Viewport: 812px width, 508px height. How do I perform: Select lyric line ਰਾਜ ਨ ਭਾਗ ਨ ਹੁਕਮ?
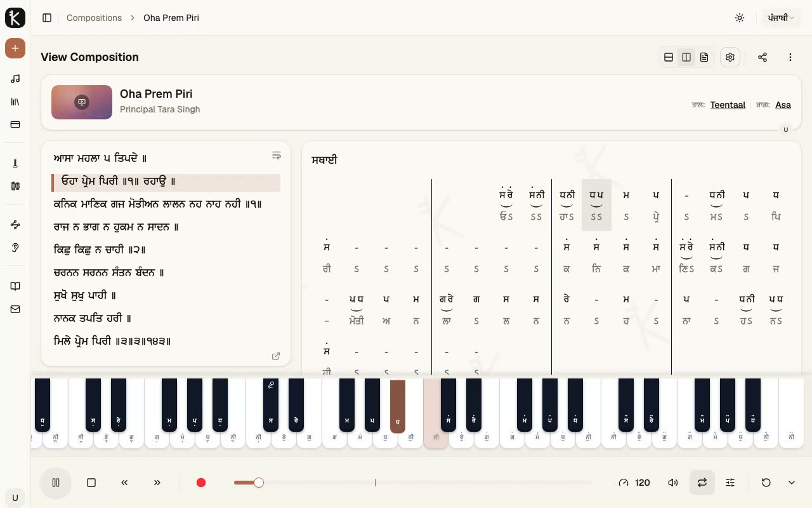tap(116, 227)
